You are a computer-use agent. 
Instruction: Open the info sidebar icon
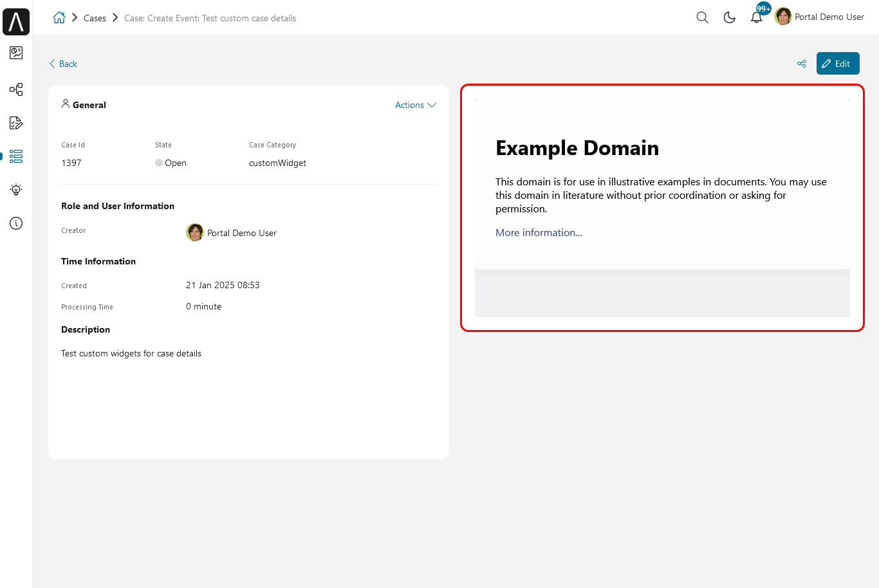16,223
